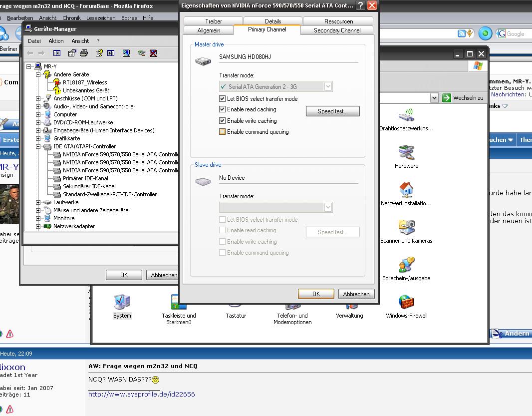
Task: Open the Hardware control panel icon
Action: (x=406, y=152)
